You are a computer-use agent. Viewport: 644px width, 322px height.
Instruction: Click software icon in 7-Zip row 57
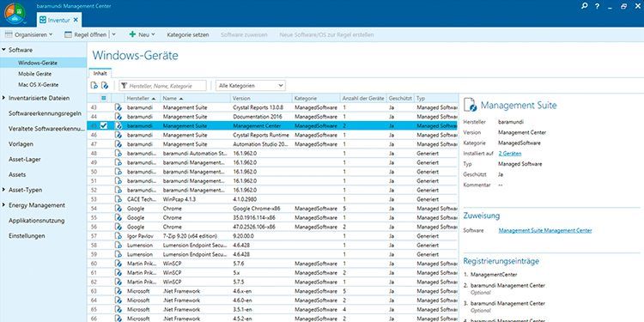[x=118, y=236]
